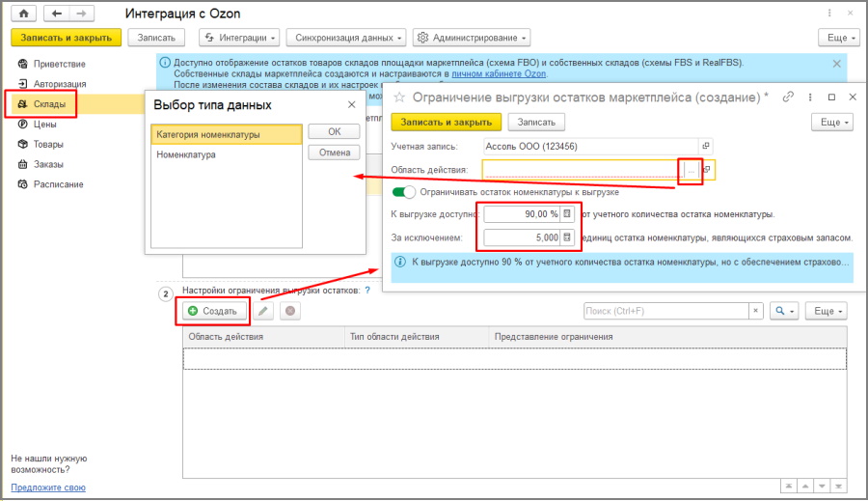868x501 pixels.
Task: Jump to the first row in table
Action: (788, 486)
